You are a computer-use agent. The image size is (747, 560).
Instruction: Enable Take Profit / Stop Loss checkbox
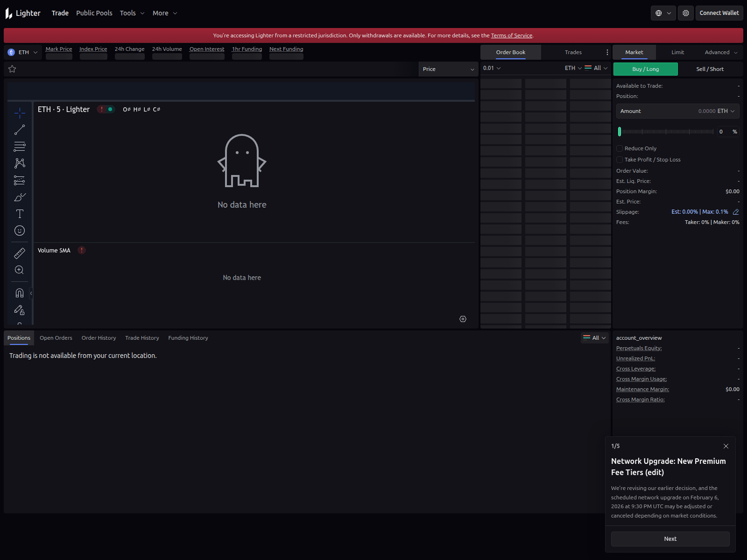point(620,160)
